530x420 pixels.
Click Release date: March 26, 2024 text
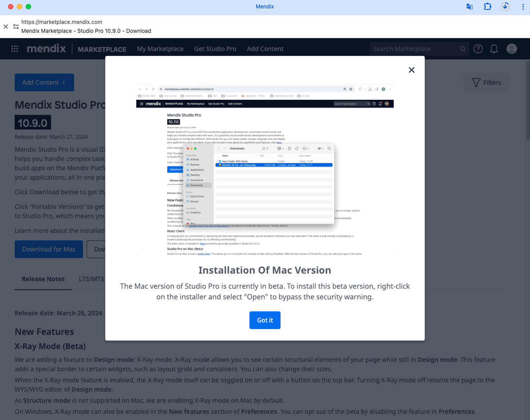pos(59,313)
